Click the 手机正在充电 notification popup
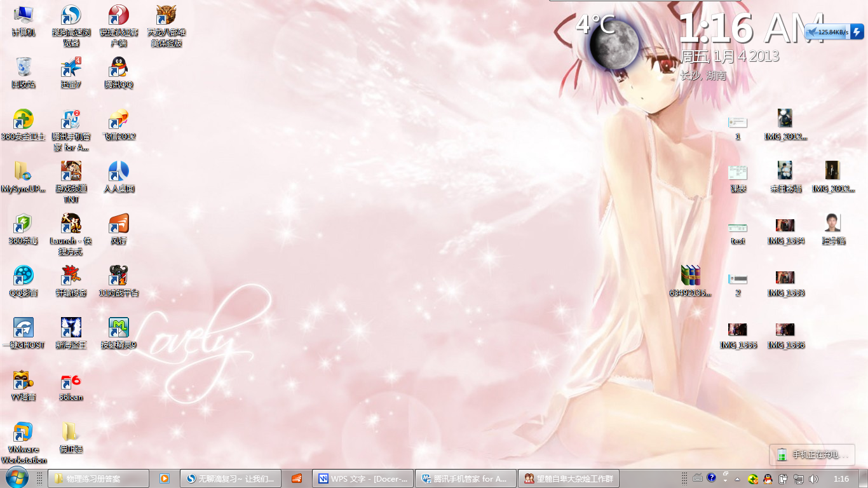 pos(812,455)
